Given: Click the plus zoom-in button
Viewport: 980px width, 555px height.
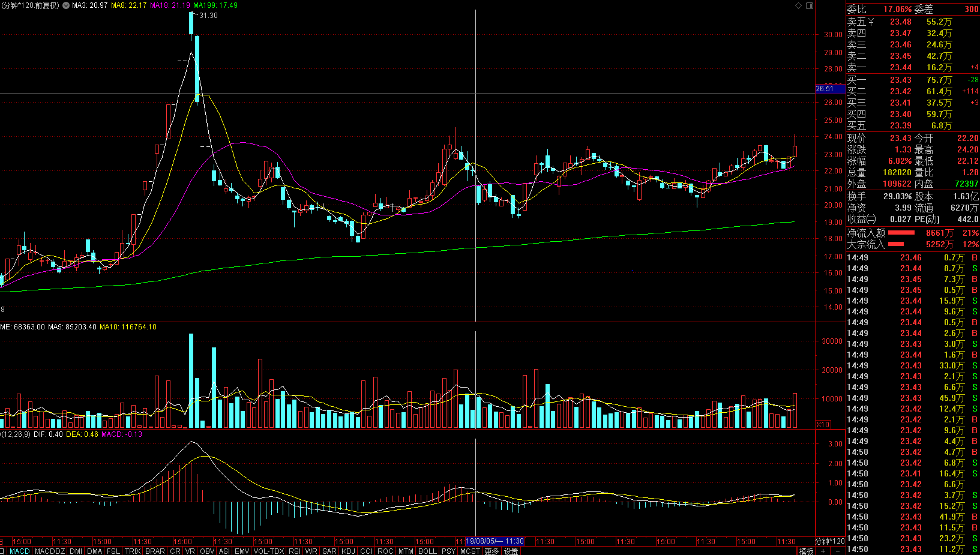Looking at the screenshot, I should 823,551.
